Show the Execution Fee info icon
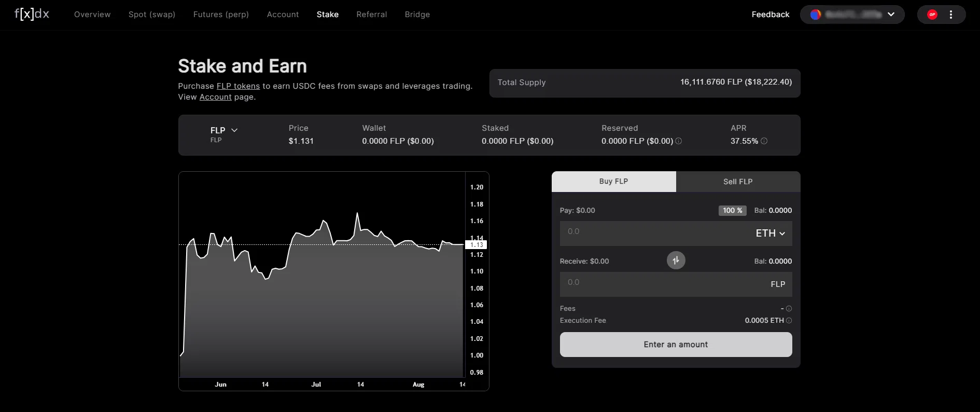The image size is (980, 412). (789, 321)
